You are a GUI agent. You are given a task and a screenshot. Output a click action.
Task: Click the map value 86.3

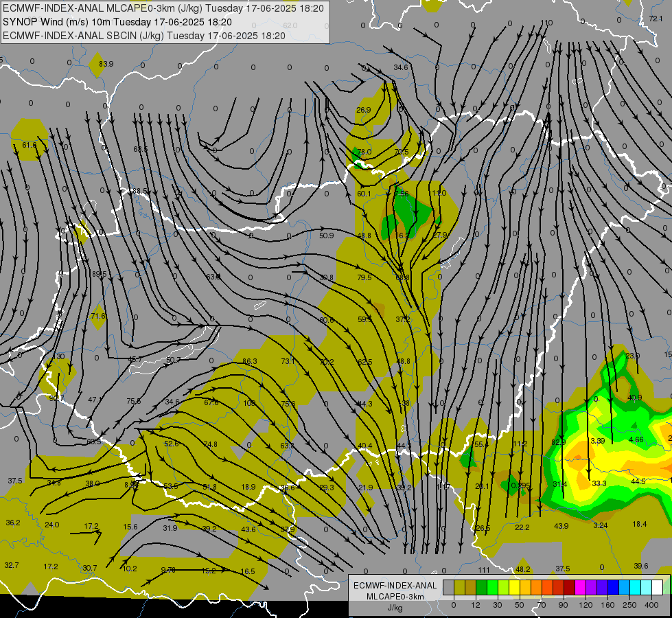pos(249,362)
